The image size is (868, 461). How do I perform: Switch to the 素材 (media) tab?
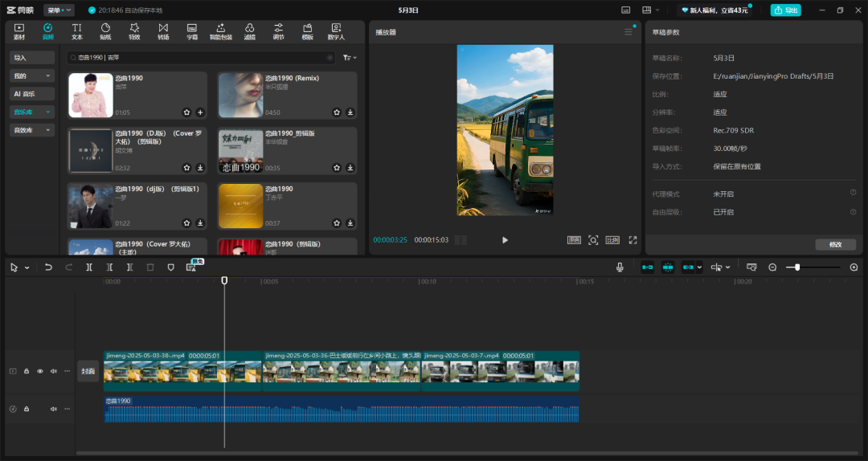coord(19,31)
